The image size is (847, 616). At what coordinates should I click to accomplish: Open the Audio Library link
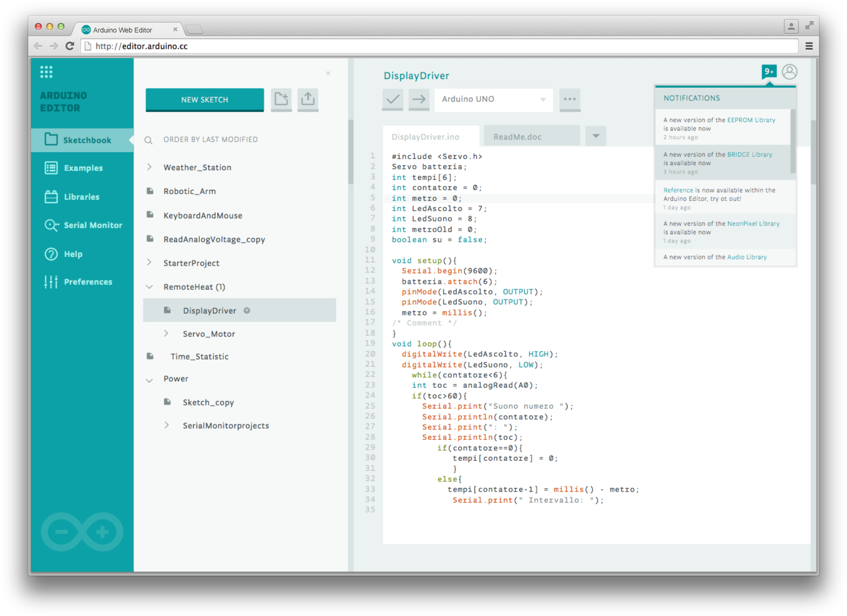747,257
